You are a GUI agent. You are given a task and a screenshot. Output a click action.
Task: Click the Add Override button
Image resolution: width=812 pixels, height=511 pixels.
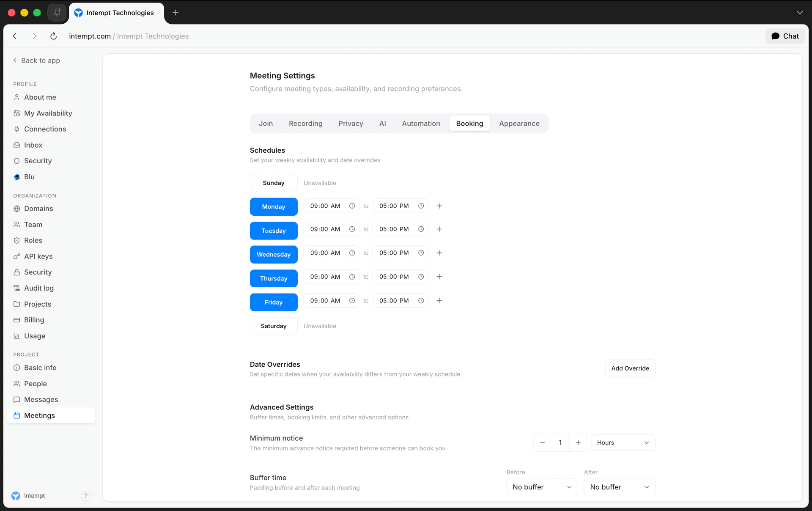pyautogui.click(x=630, y=368)
